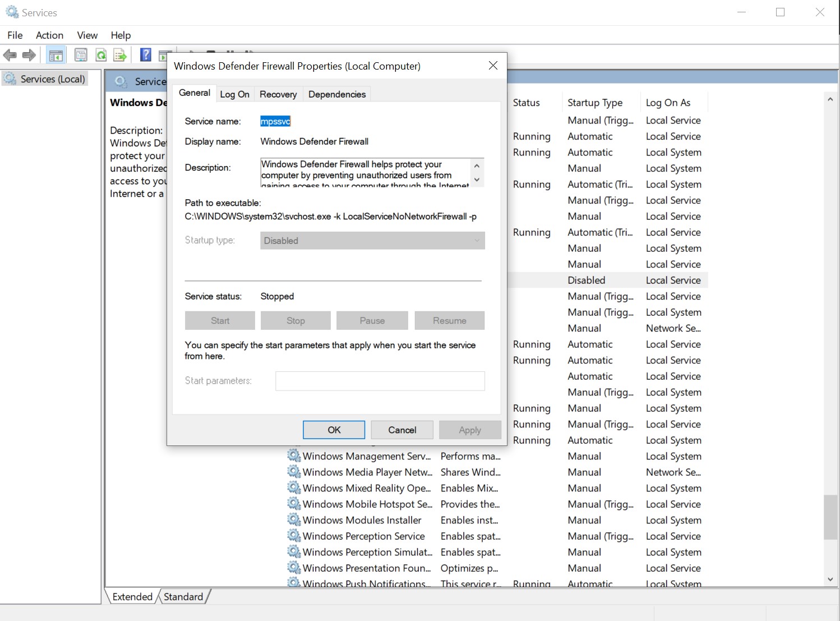Click the gear icon for Windows Modules Installer
This screenshot has width=840, height=621.
point(294,519)
